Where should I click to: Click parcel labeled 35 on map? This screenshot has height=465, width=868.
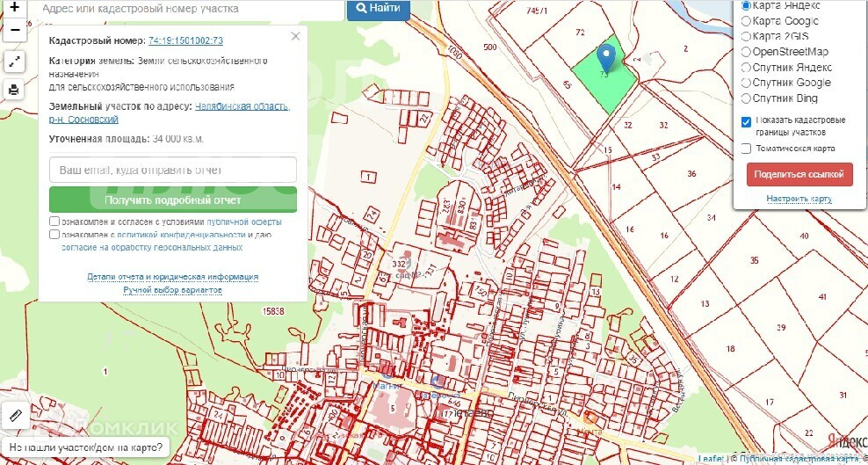coord(754,260)
